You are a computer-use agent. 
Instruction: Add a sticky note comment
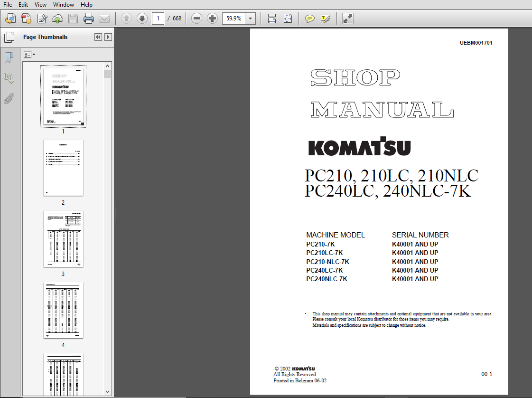pyautogui.click(x=309, y=19)
